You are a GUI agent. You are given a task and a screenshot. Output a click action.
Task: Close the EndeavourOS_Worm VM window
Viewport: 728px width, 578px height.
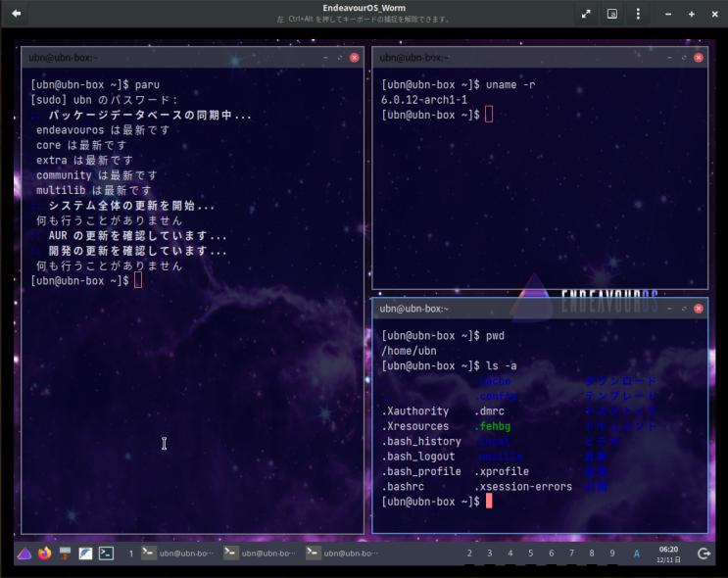(714, 15)
